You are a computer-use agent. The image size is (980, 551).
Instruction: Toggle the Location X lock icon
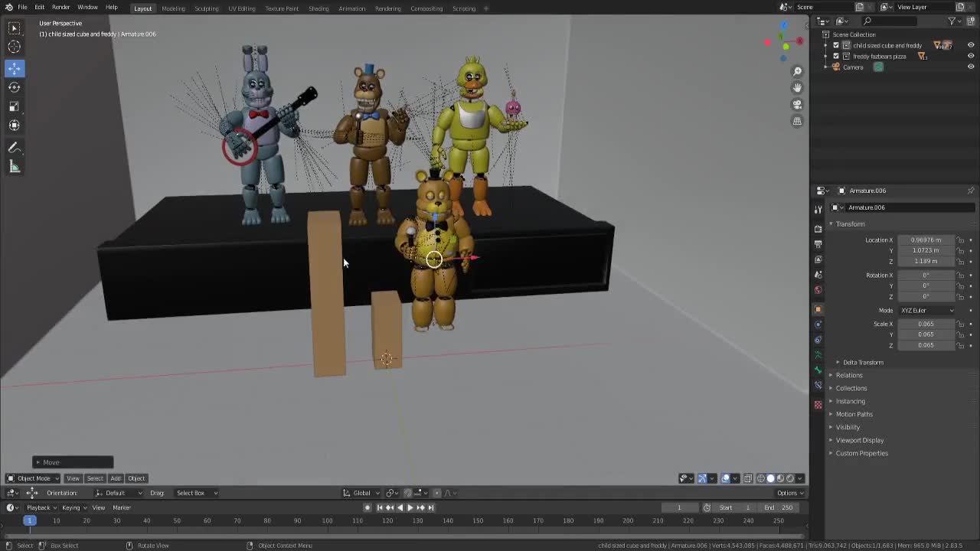(961, 240)
